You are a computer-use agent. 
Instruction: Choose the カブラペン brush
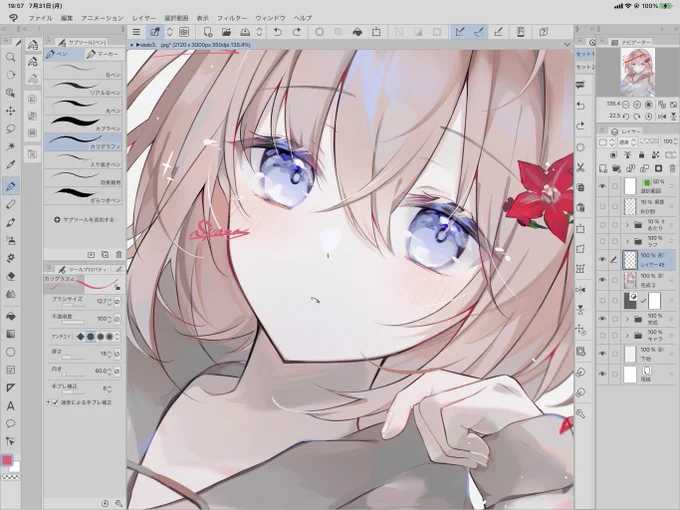point(83,124)
